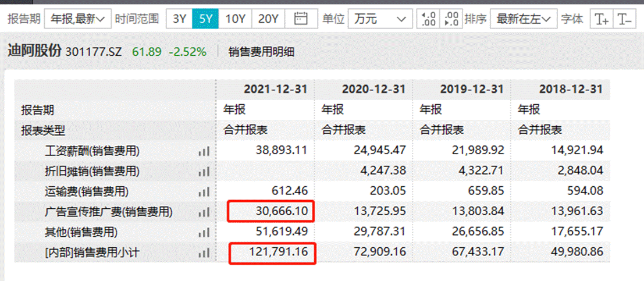
Task: Open chart icon for 其他(销售费用) row
Action: (204, 232)
